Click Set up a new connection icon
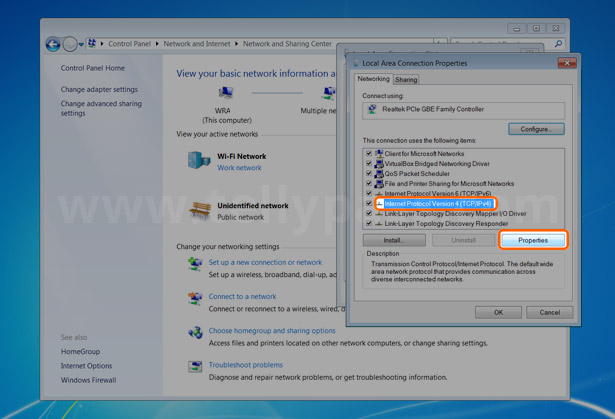The width and height of the screenshot is (615, 419). click(195, 263)
